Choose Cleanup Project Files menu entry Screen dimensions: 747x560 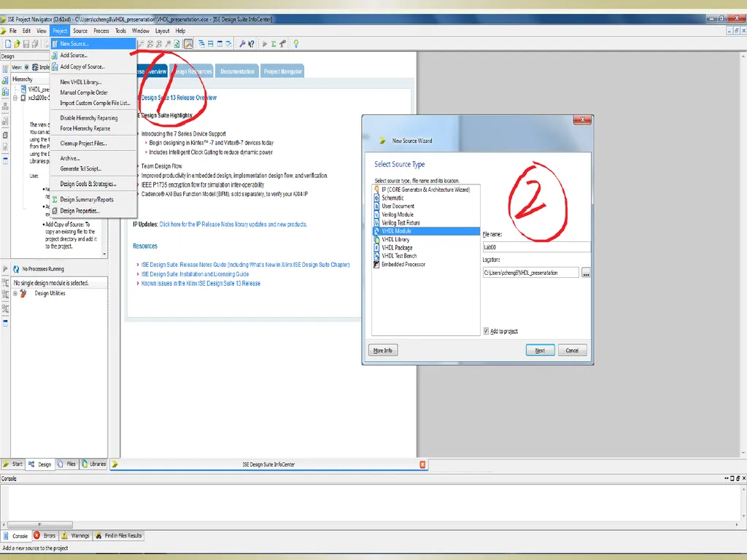pos(83,144)
